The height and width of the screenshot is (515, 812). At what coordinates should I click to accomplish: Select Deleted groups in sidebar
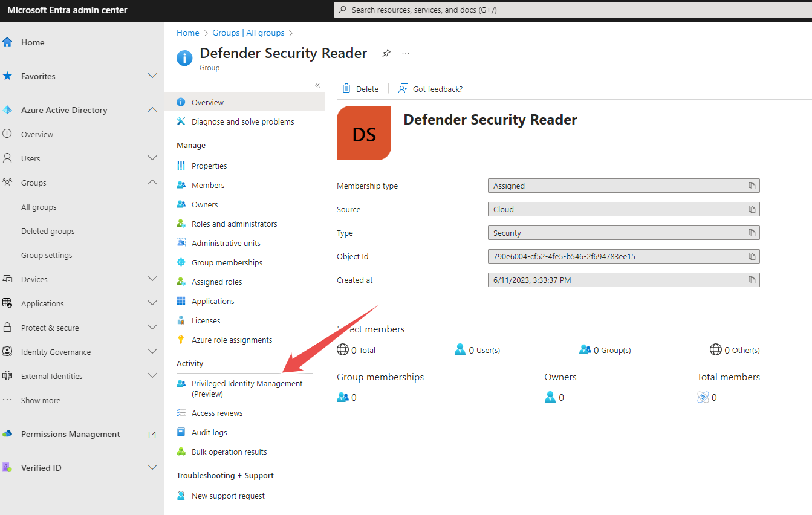coord(48,231)
